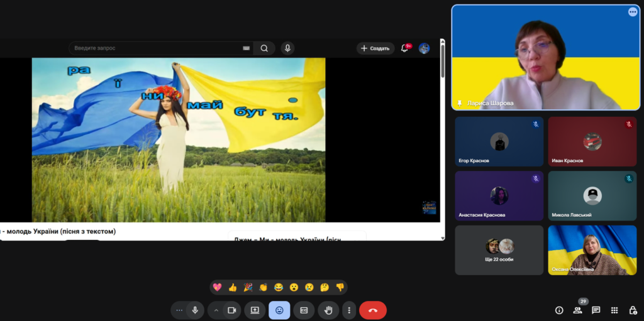Toggle the microphone mute button
The width and height of the screenshot is (644, 321).
[195, 310]
